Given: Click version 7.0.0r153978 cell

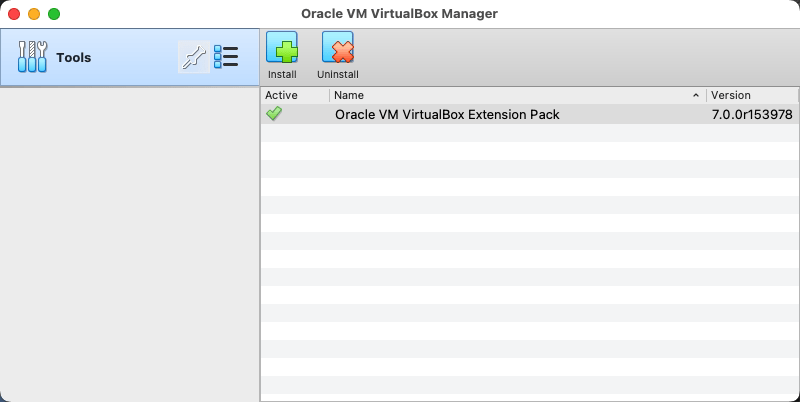Looking at the screenshot, I should pos(751,114).
